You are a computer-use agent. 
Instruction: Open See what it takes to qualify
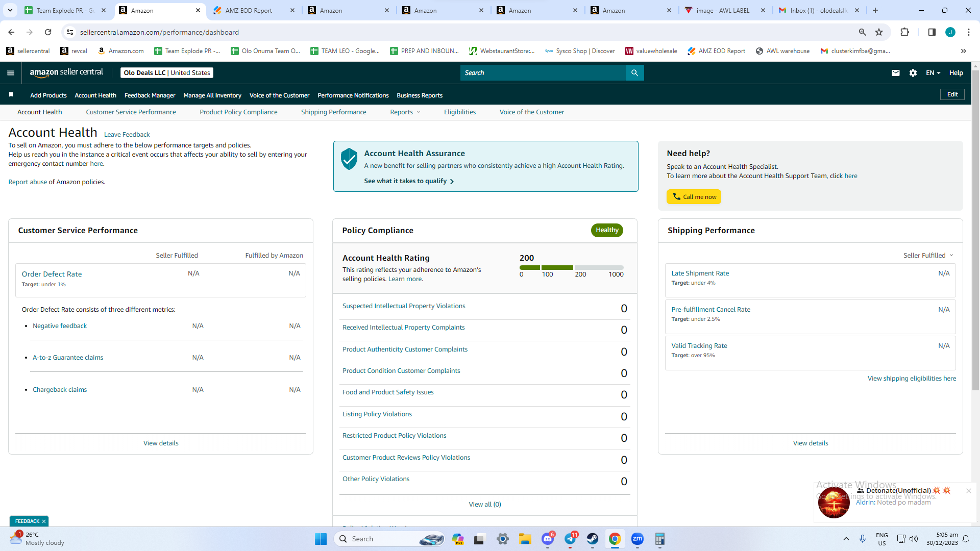pos(409,181)
